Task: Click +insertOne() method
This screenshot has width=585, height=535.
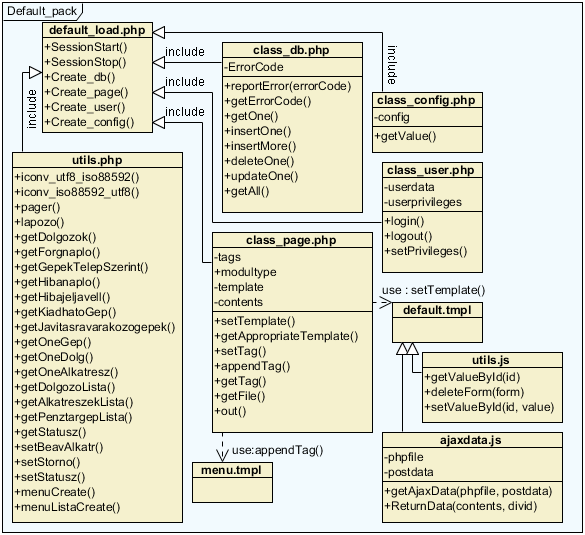Action: point(257,131)
